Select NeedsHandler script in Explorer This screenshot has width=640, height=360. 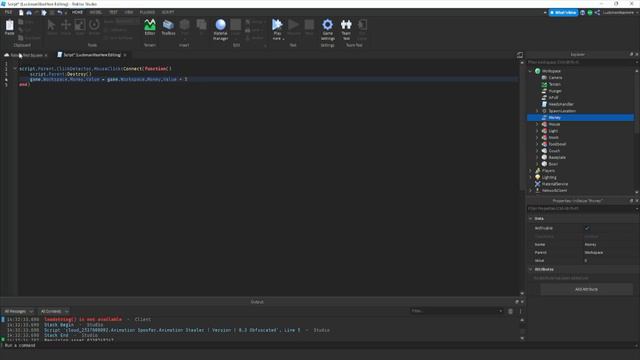coord(561,104)
